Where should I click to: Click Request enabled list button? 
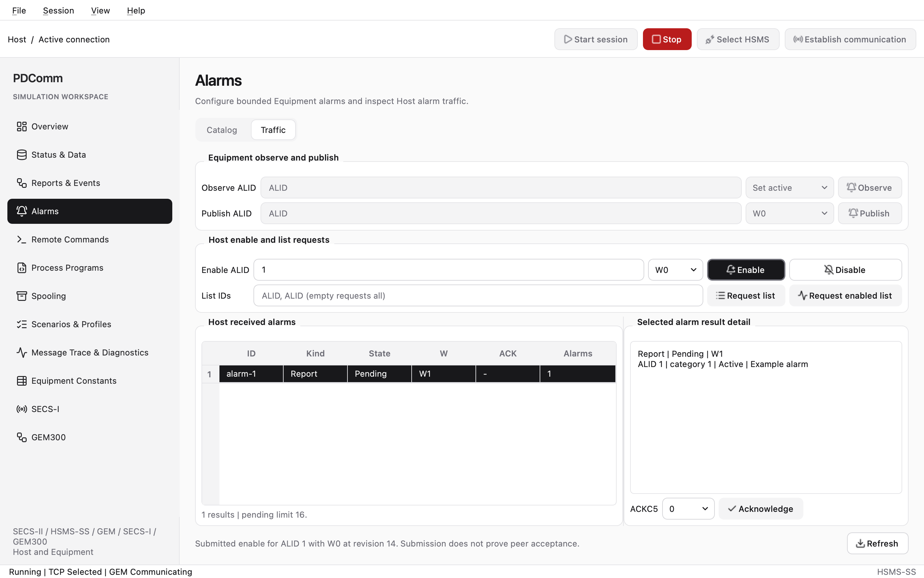coord(845,295)
